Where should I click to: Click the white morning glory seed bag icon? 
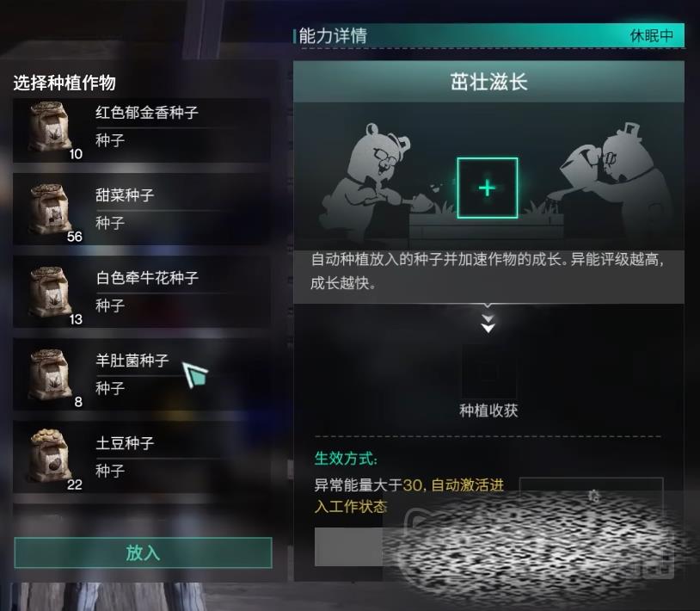point(50,292)
